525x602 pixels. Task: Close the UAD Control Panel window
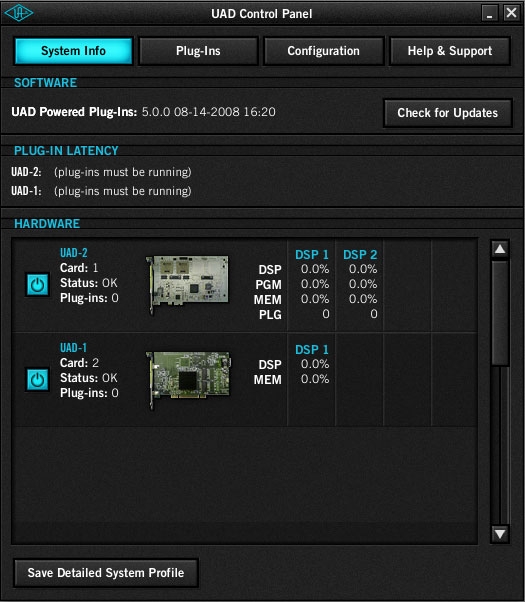511,13
